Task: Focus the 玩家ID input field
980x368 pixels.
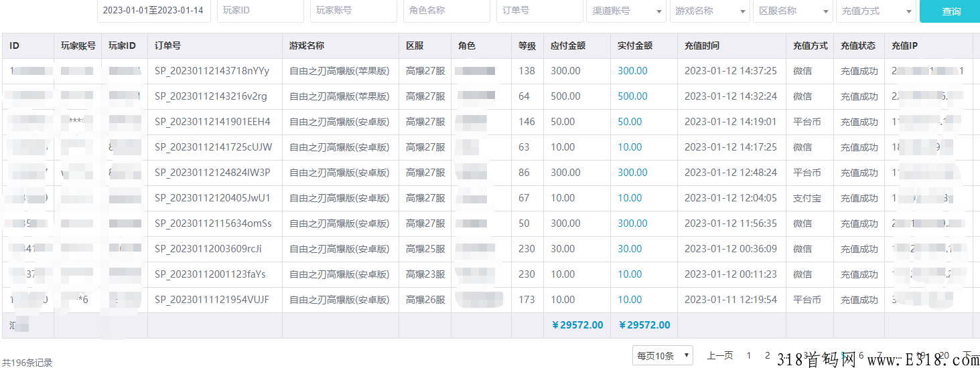Action: (260, 11)
